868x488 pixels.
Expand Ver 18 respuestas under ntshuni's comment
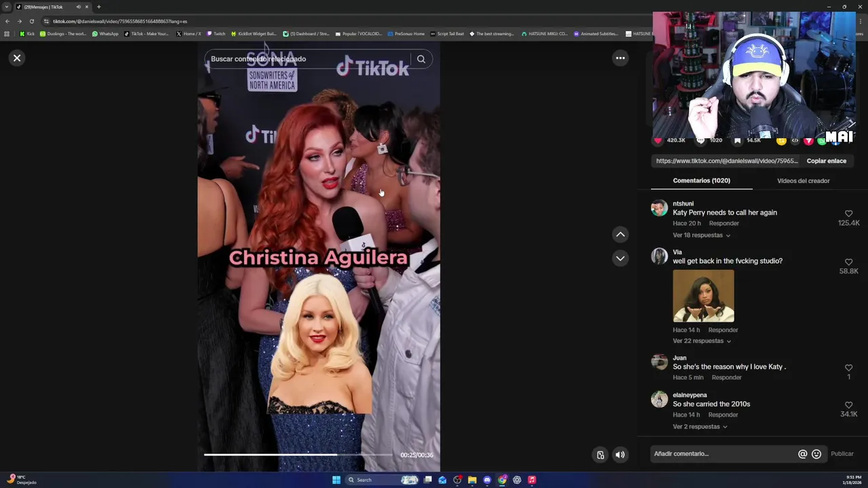coord(701,235)
